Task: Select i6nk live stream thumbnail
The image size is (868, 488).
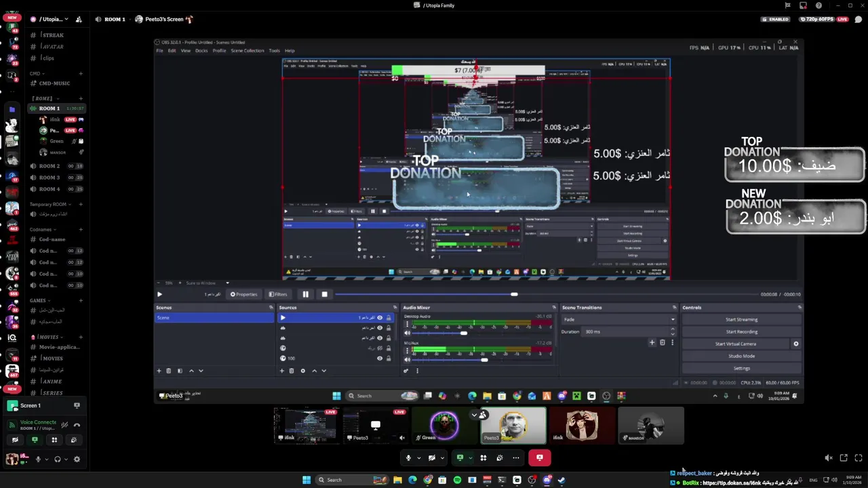Action: tap(306, 426)
